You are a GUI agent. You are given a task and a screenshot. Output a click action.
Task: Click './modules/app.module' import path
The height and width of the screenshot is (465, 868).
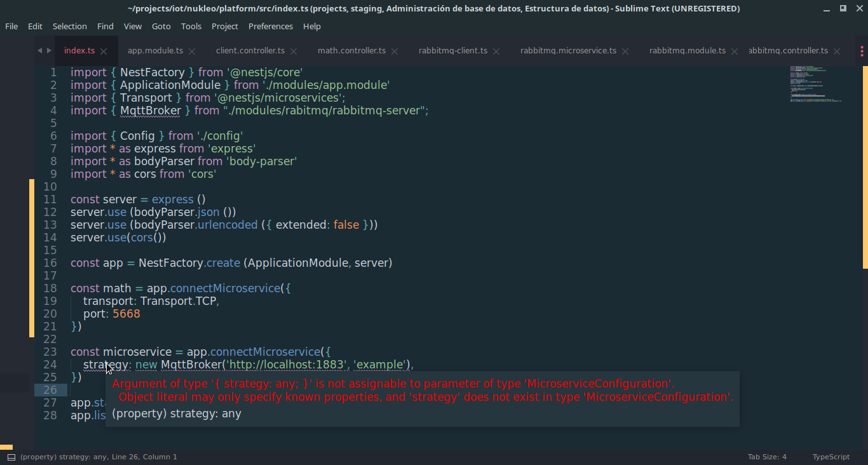click(325, 85)
